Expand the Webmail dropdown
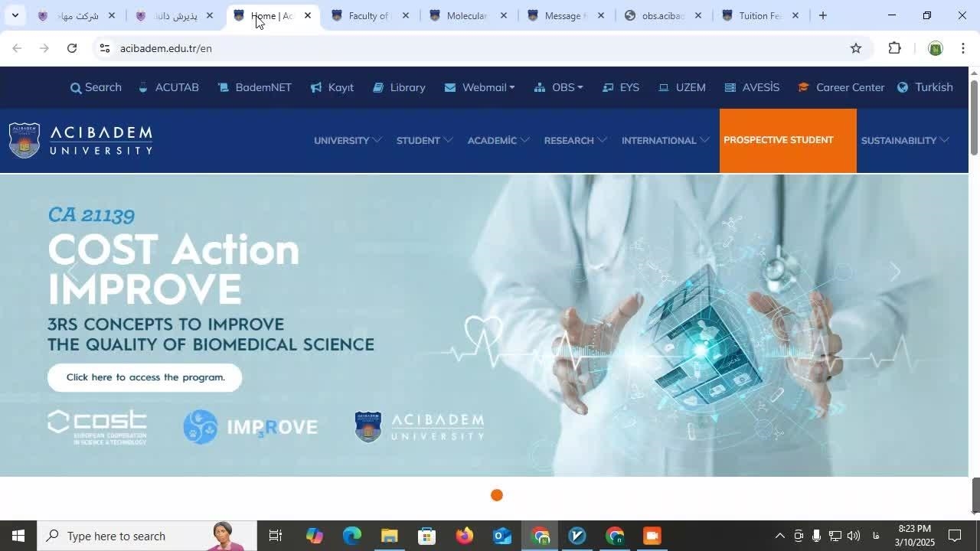 480,87
